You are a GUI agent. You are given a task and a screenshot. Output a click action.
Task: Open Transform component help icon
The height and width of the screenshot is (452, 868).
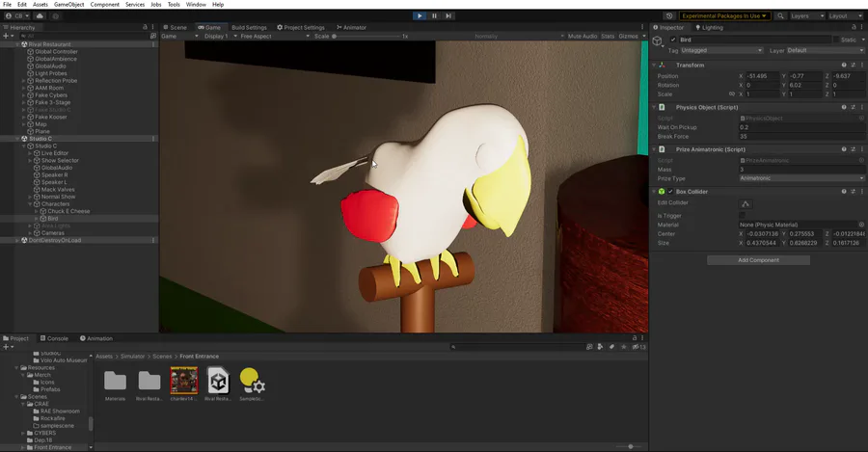[844, 66]
